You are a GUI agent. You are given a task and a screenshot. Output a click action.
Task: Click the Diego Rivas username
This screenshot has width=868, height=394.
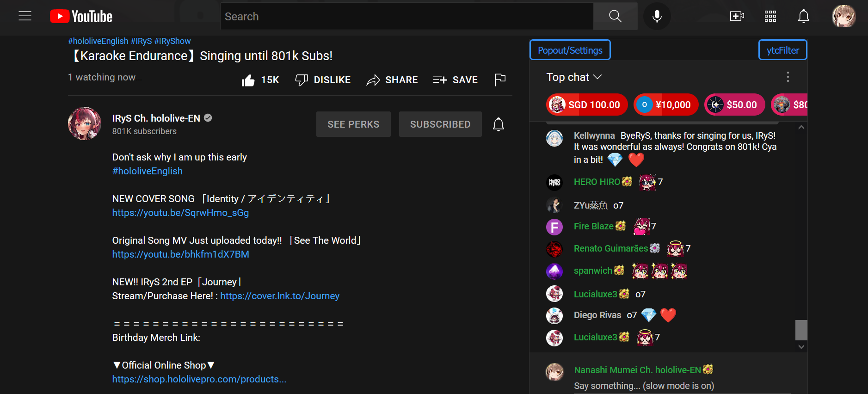[x=597, y=315]
